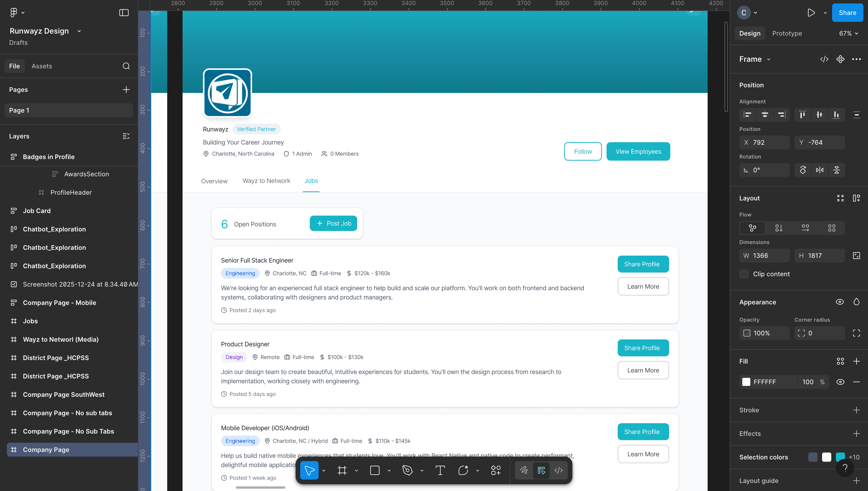Image resolution: width=868 pixels, height=491 pixels.
Task: Expand the Frame type dropdown
Action: pos(769,59)
